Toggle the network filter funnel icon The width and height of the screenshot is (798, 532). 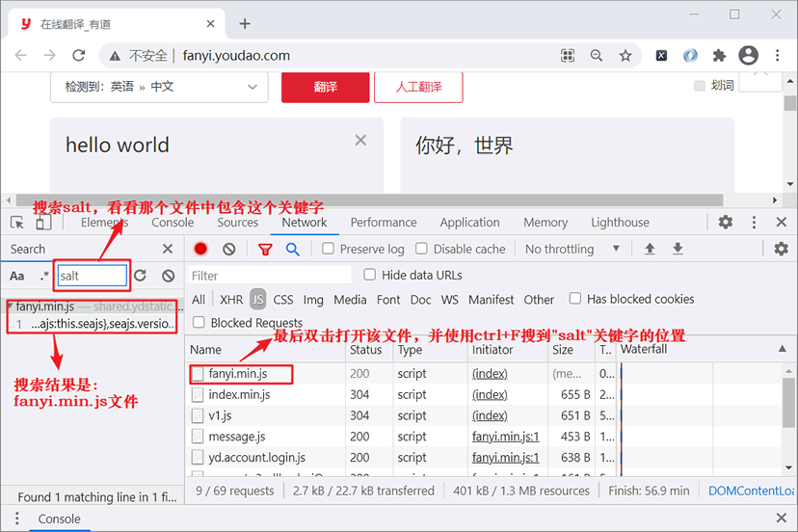pos(265,250)
